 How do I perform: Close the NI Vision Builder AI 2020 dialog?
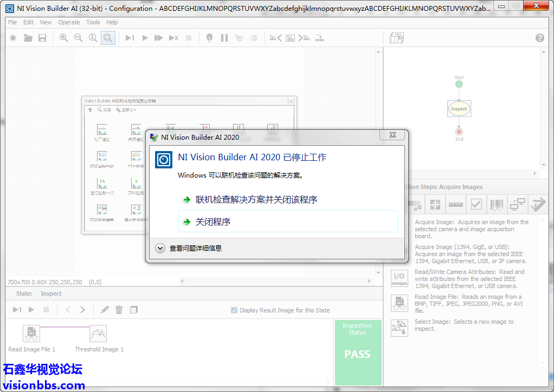point(392,135)
